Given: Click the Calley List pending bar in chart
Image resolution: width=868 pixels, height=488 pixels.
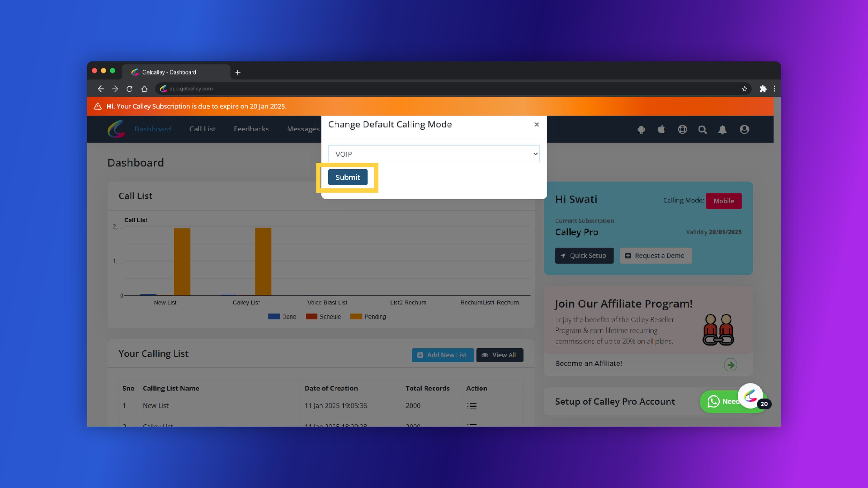Looking at the screenshot, I should tap(263, 262).
